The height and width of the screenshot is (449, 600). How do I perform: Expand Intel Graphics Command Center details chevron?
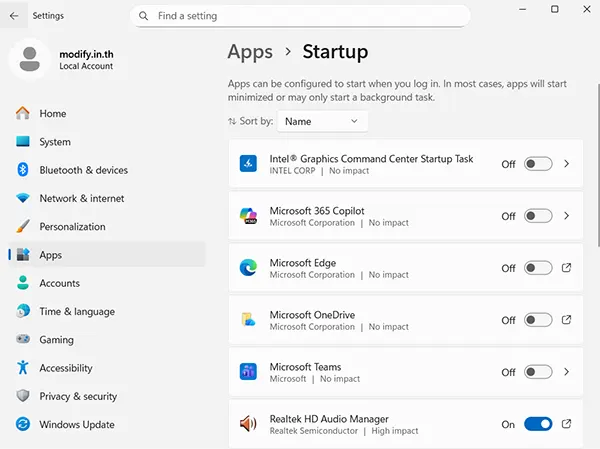(x=566, y=164)
